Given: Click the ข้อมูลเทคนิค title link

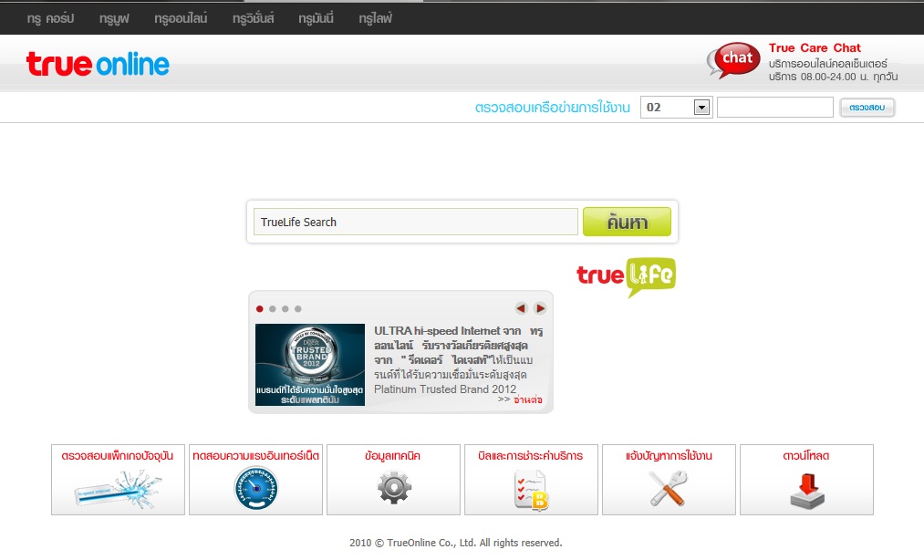Looking at the screenshot, I should 393,456.
